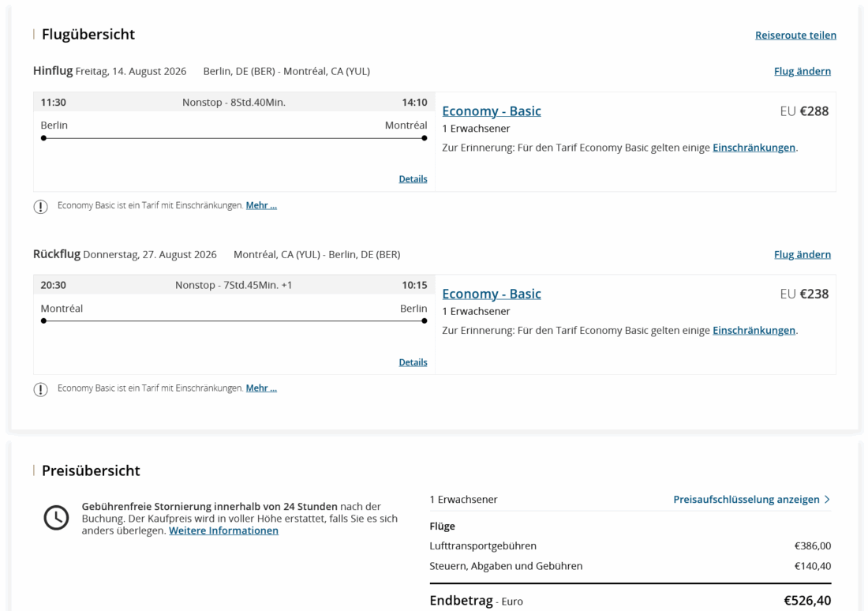Viewport: 868px width, 611px height.
Task: Click Flug ändern for the Rückflug
Action: 802,254
